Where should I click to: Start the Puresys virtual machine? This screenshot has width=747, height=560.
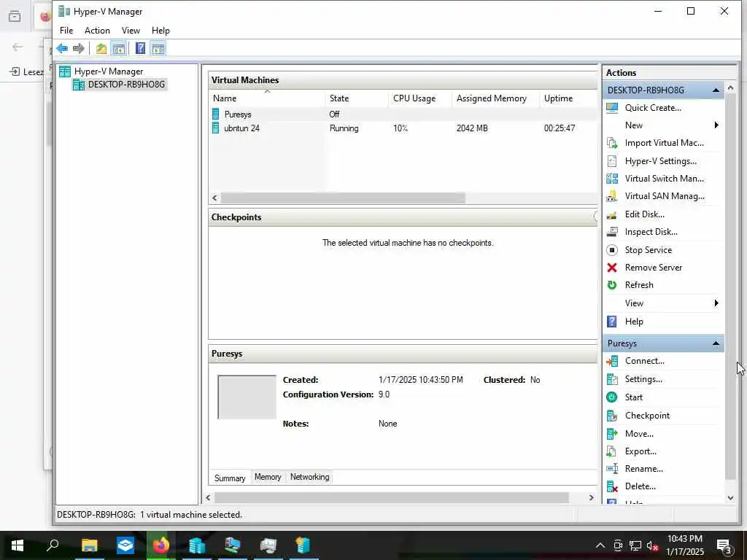634,397
